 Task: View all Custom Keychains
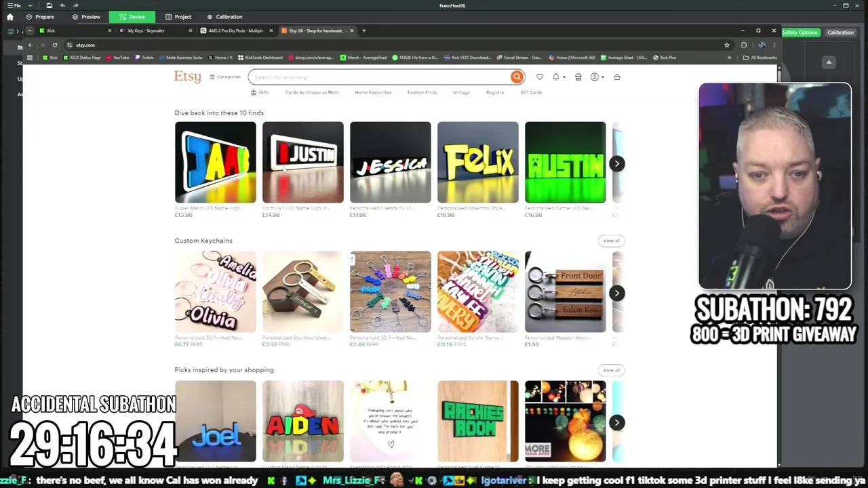tap(612, 241)
